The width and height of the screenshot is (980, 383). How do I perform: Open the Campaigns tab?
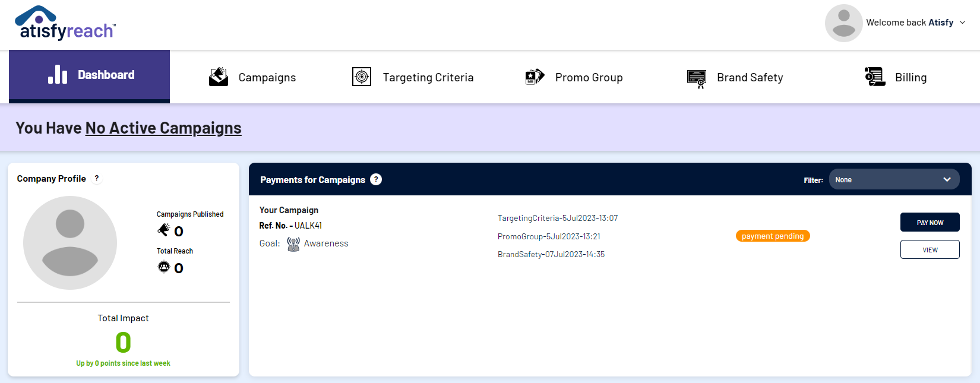(267, 78)
